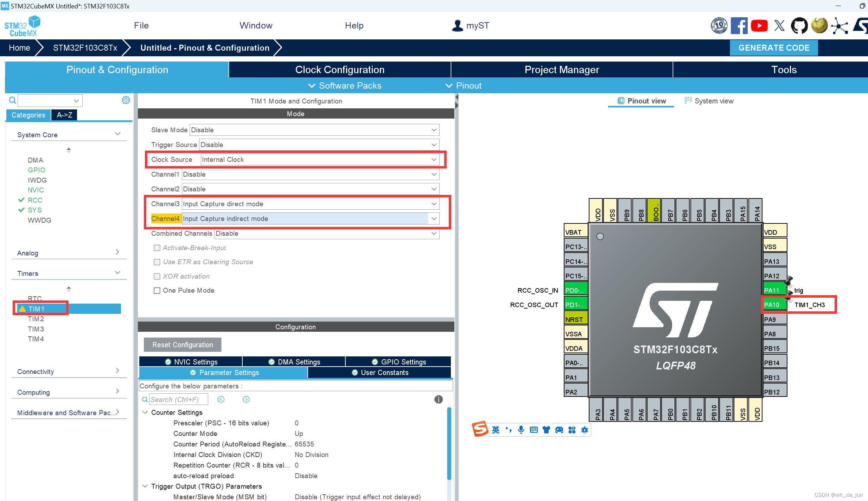Open Channel3 mode dropdown

pyautogui.click(x=310, y=204)
